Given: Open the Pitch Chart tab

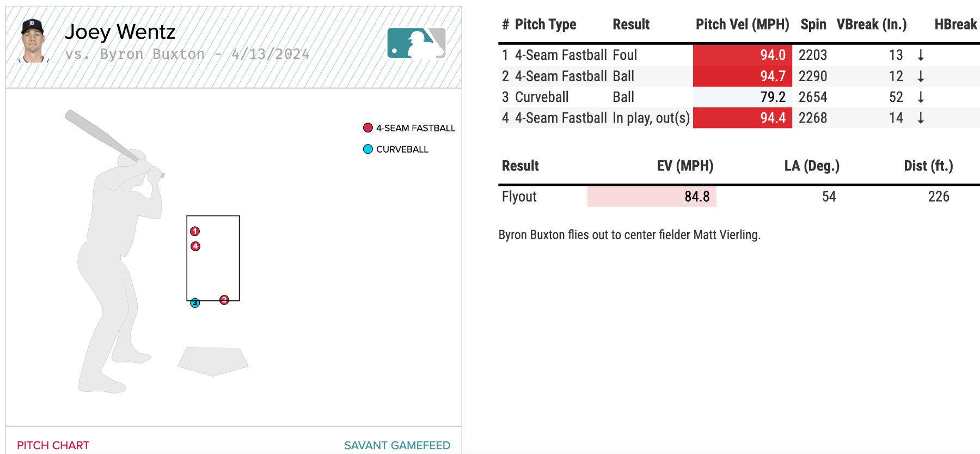Looking at the screenshot, I should click(53, 445).
